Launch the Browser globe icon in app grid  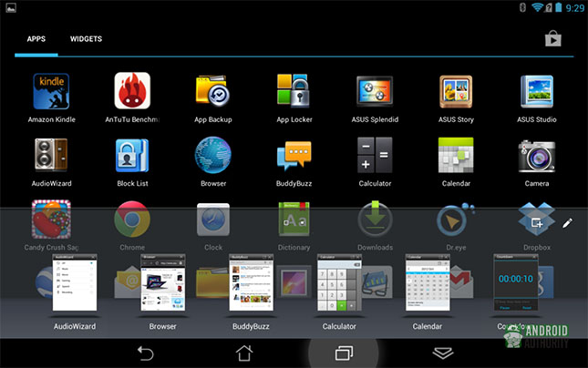pyautogui.click(x=213, y=155)
